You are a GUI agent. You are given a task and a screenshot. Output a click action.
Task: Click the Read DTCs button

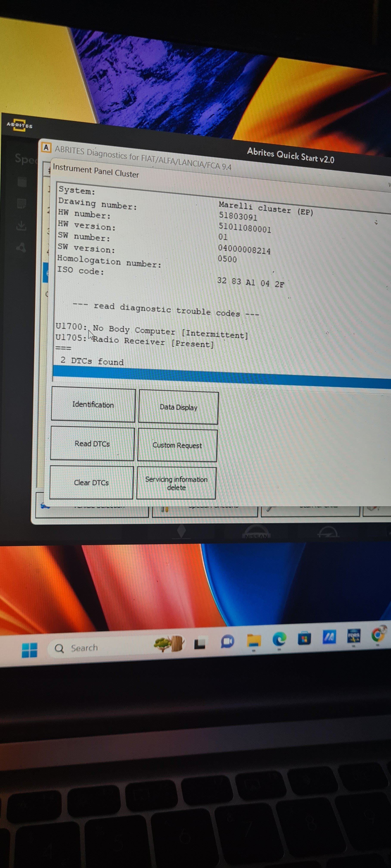coord(92,444)
